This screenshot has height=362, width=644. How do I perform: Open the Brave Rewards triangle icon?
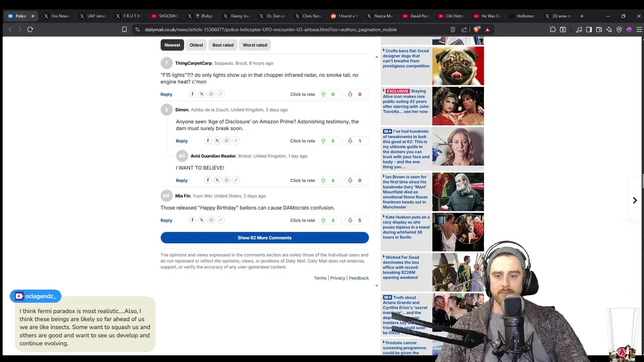coord(487,30)
